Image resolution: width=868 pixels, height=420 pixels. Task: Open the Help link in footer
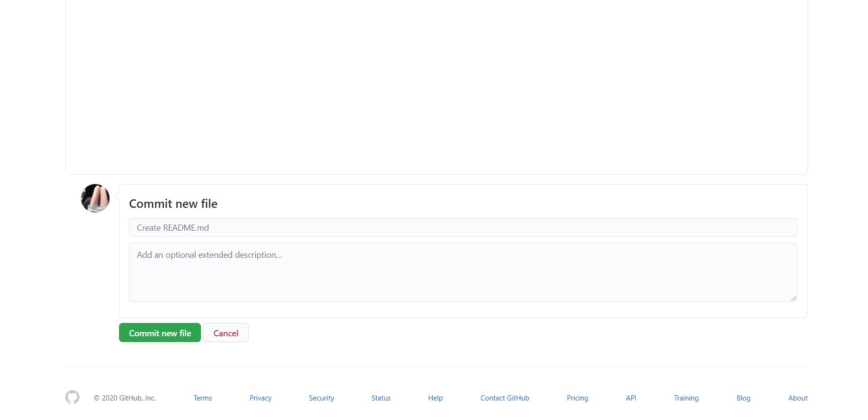[435, 398]
